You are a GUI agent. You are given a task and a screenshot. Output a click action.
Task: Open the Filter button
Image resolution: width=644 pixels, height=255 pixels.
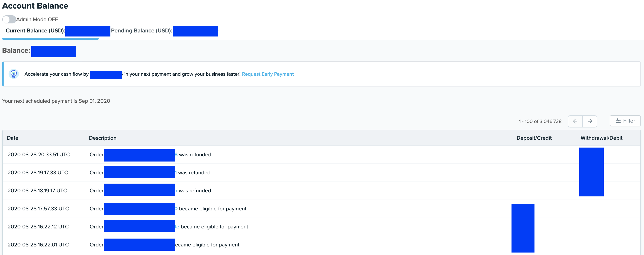click(625, 121)
